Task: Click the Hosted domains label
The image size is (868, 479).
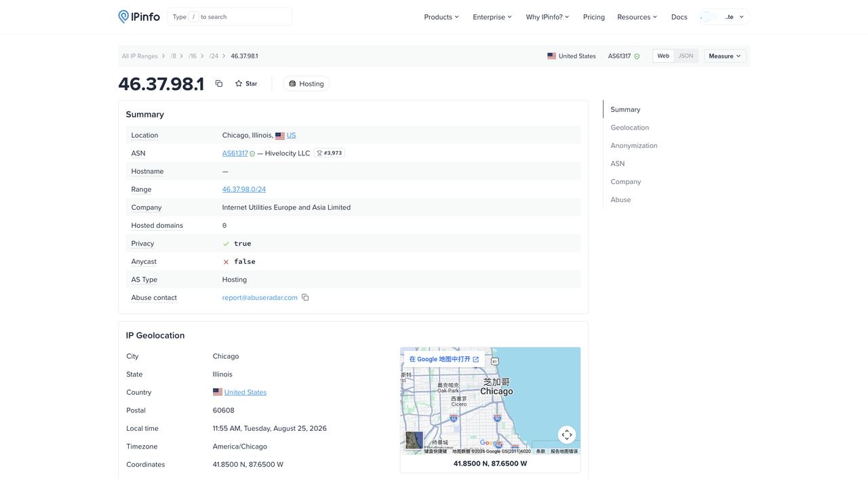Action: 157,225
